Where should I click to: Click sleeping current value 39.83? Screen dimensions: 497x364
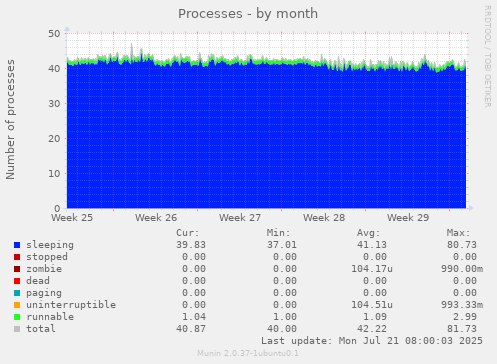pyautogui.click(x=191, y=245)
